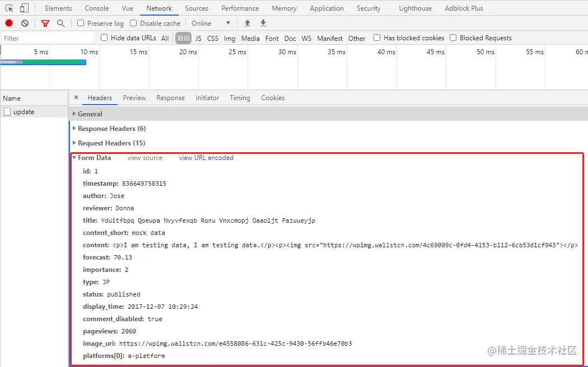Image resolution: width=588 pixels, height=367 pixels.
Task: Open the Preview tab of request
Action: pos(134,98)
